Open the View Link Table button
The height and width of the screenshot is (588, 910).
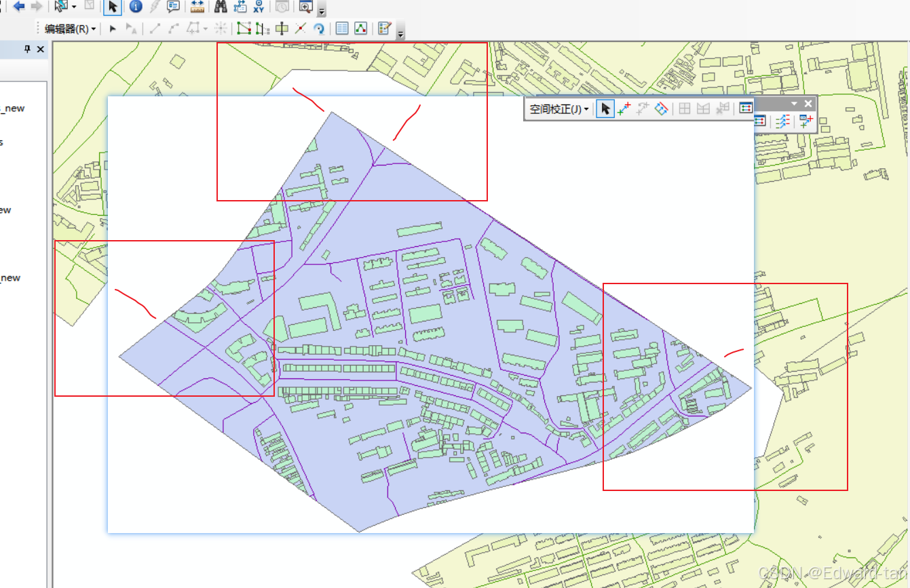click(746, 108)
